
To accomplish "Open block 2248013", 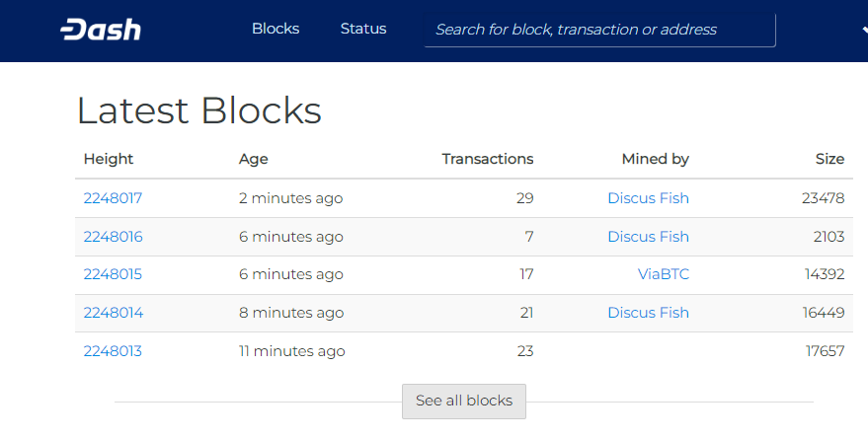I will tap(113, 351).
